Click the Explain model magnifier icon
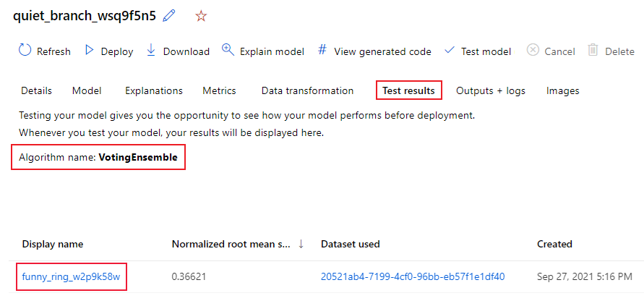 click(x=228, y=50)
